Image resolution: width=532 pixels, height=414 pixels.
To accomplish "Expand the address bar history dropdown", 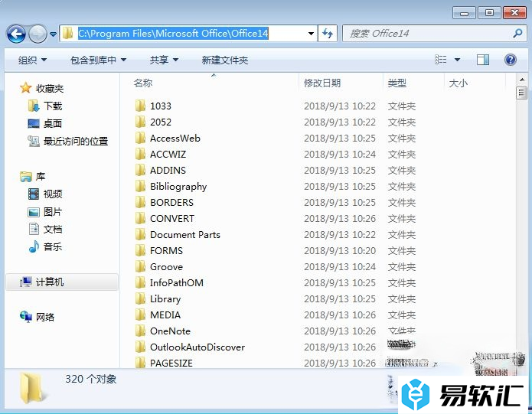I will point(311,34).
